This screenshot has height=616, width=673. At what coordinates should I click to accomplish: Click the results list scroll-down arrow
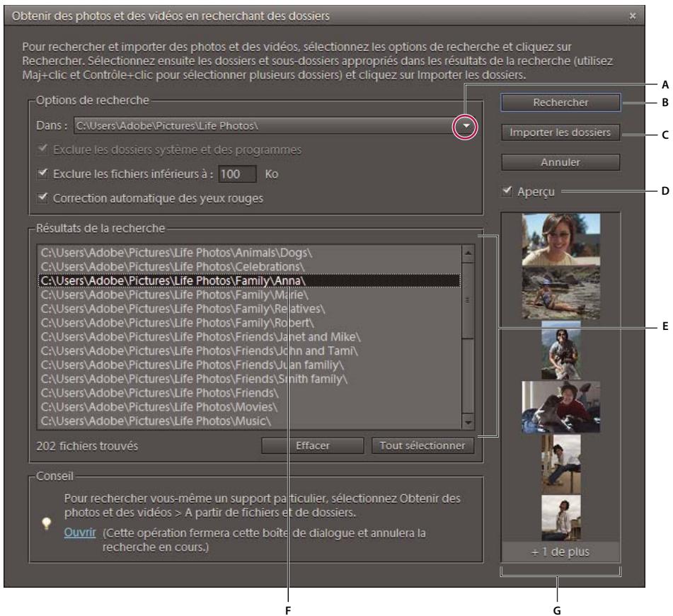click(468, 422)
